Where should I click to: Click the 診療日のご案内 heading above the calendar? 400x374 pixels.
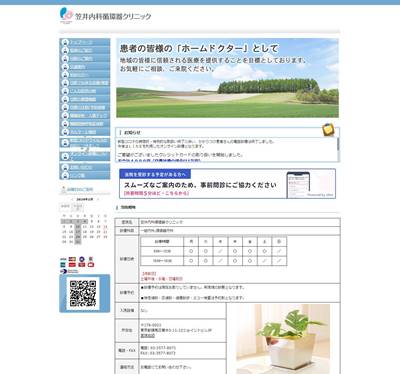point(80,189)
